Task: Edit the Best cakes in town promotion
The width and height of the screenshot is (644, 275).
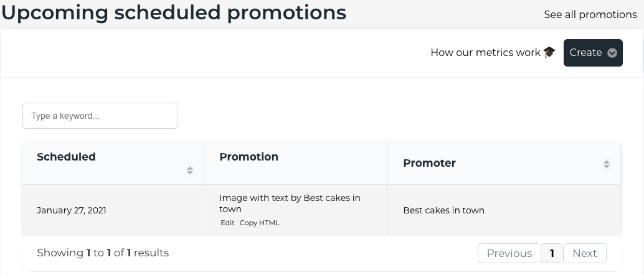Action: pos(227,223)
